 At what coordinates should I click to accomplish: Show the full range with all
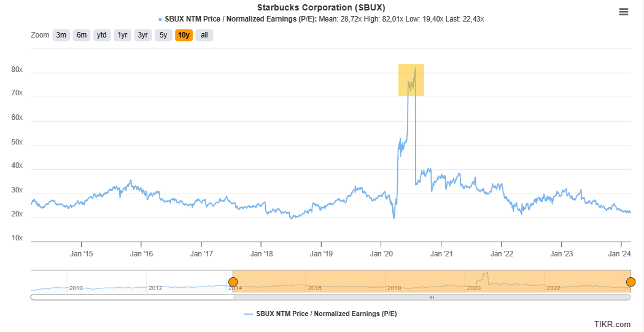pyautogui.click(x=204, y=35)
